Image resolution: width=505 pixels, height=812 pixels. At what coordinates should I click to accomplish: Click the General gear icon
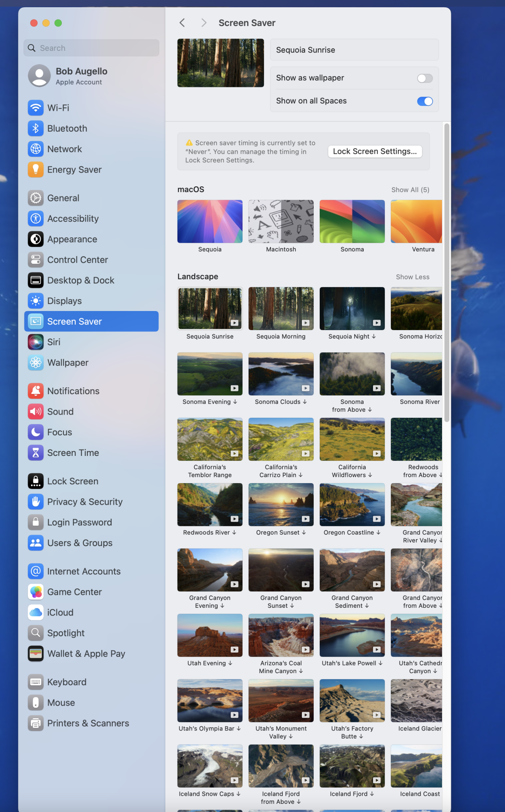click(x=36, y=198)
